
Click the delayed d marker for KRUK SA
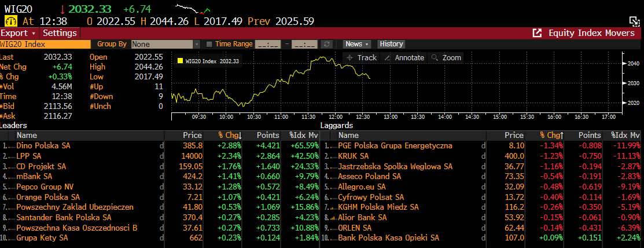[483, 156]
